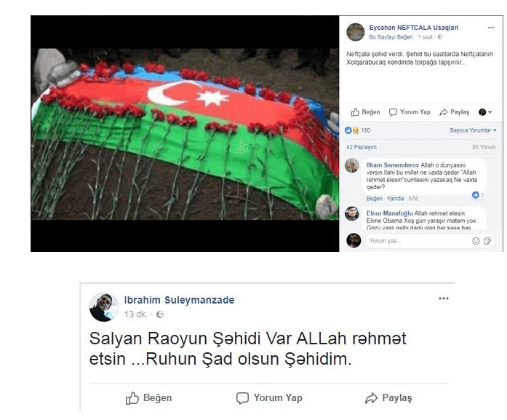Expand Başlıca Yorumlar sorting dropdown
507x420 pixels.
click(x=473, y=130)
